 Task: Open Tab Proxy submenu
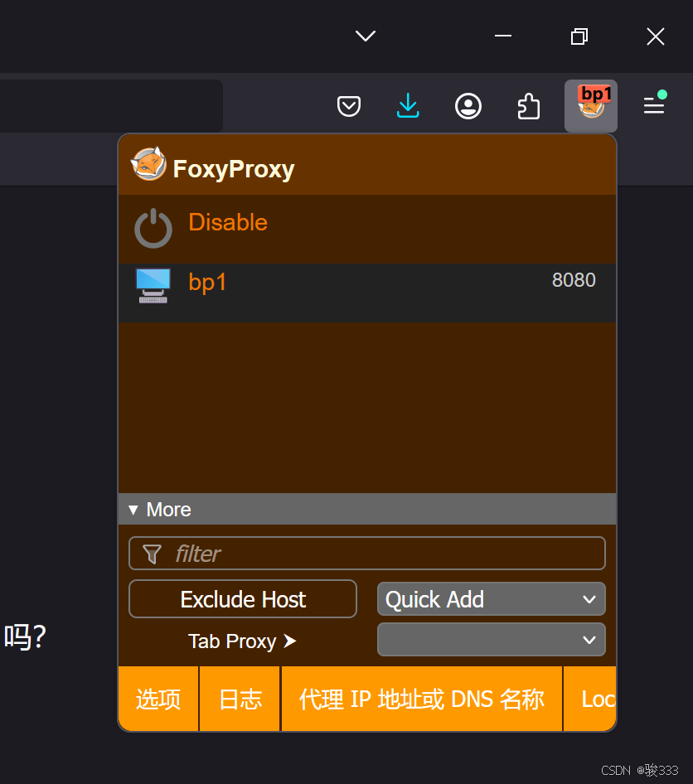(242, 641)
